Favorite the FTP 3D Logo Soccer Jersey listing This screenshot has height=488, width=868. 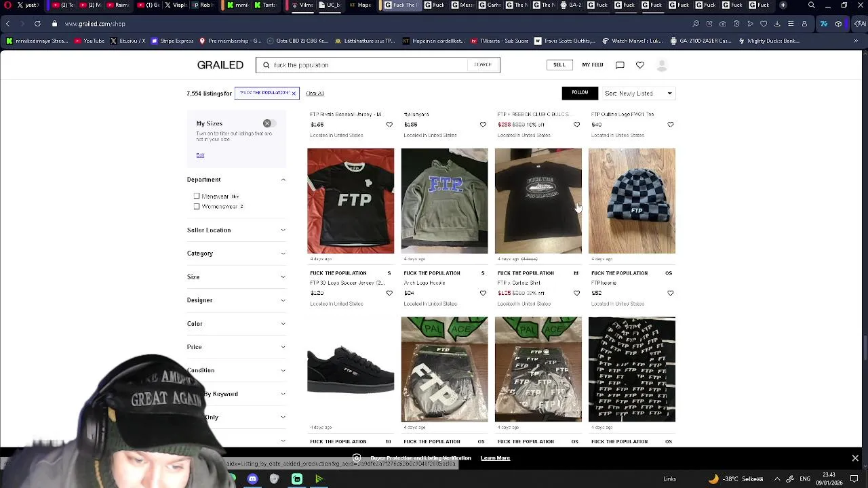point(389,293)
